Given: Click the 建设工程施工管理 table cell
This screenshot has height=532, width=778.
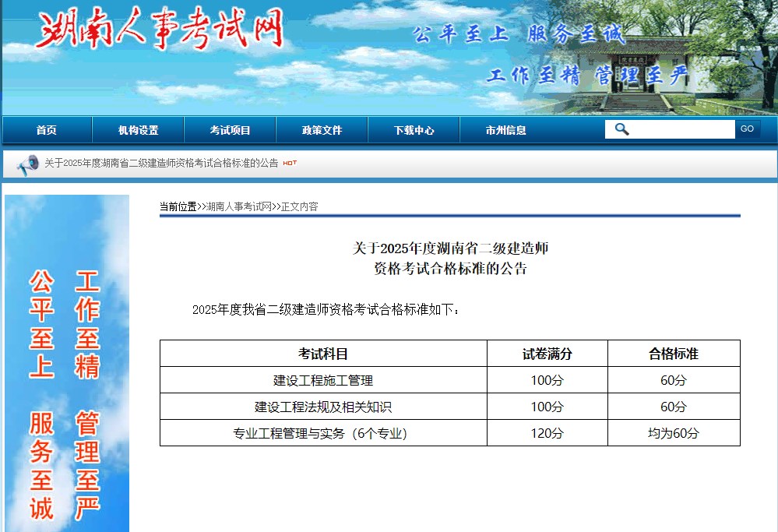Looking at the screenshot, I should tap(323, 381).
